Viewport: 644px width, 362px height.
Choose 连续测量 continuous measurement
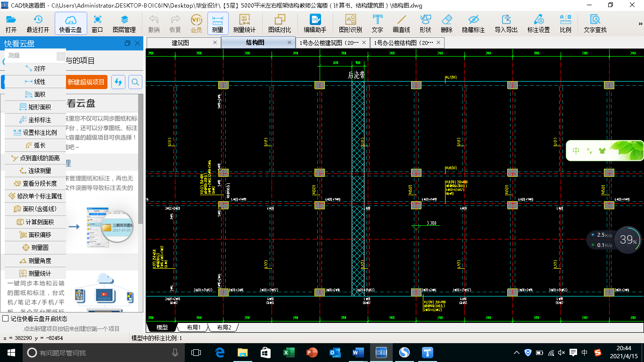(x=35, y=171)
